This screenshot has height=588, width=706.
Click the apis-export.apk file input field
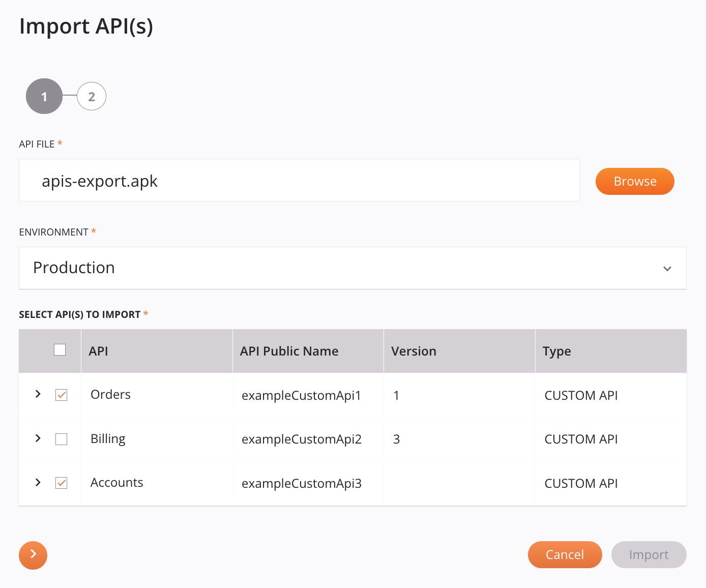299,180
